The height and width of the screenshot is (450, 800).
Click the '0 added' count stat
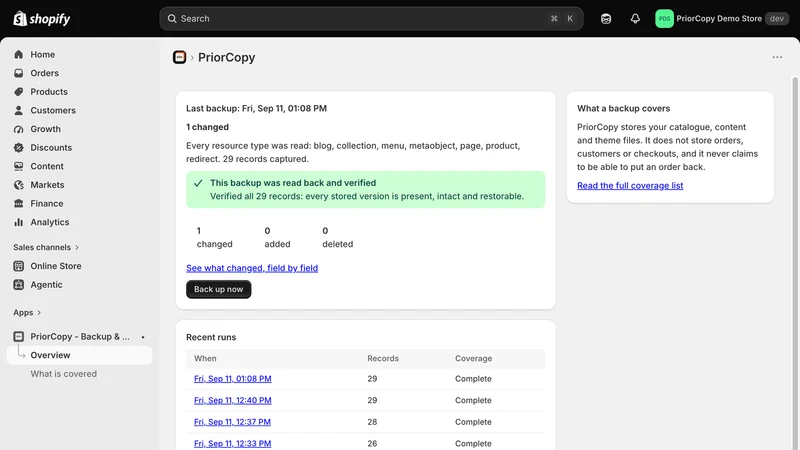[x=277, y=238]
